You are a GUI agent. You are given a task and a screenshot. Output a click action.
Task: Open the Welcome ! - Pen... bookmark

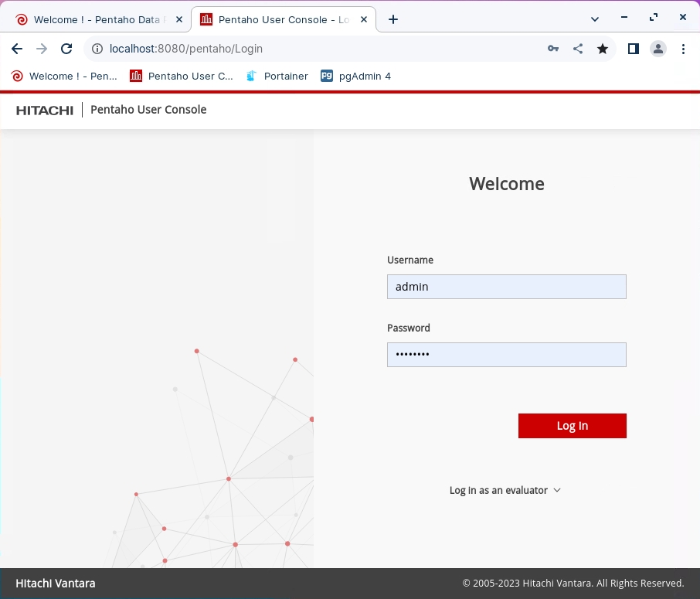[x=64, y=77]
